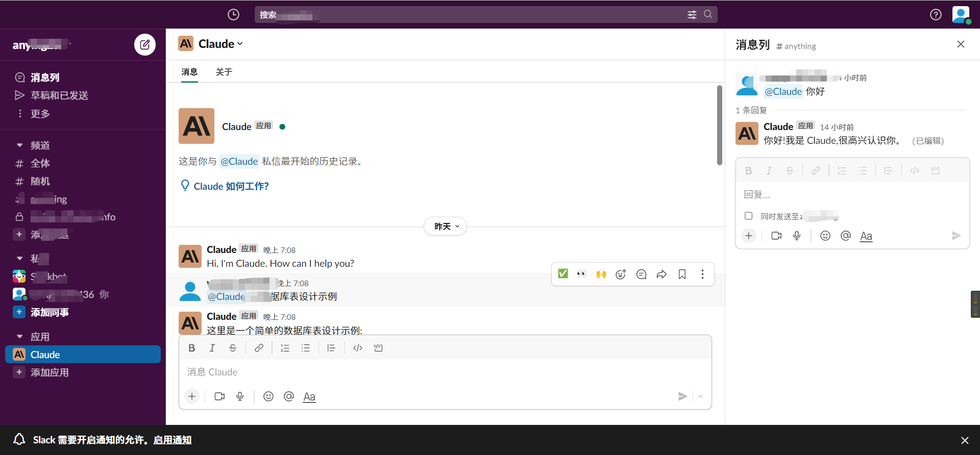Collapse the direct messages section

(x=19, y=259)
